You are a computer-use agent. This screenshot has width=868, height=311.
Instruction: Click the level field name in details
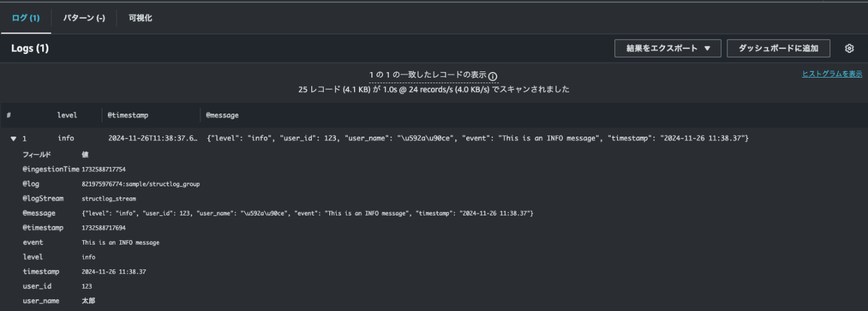tap(33, 257)
